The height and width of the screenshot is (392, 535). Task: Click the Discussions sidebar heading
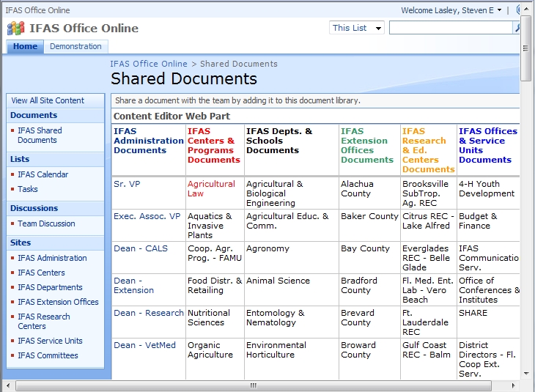click(x=34, y=208)
